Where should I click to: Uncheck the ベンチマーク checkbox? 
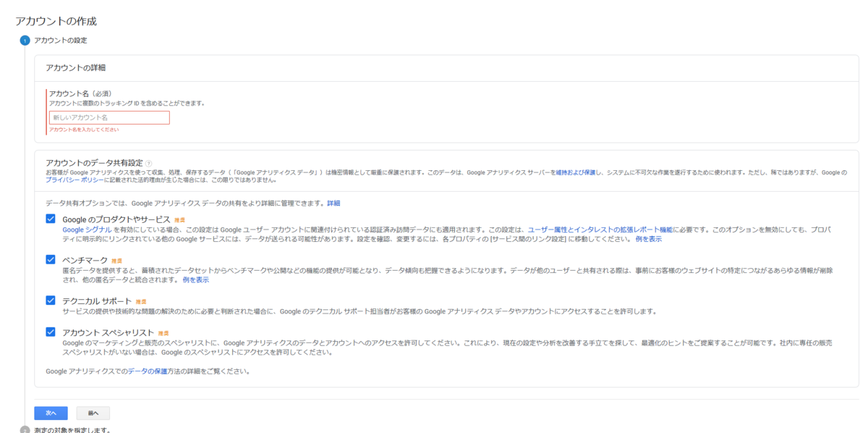[x=51, y=259]
